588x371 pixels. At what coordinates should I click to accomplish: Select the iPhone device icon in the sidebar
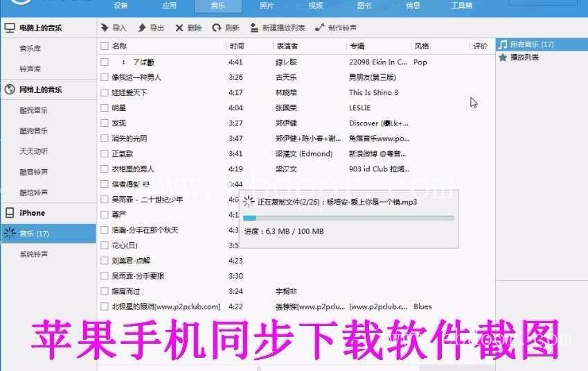pyautogui.click(x=10, y=213)
